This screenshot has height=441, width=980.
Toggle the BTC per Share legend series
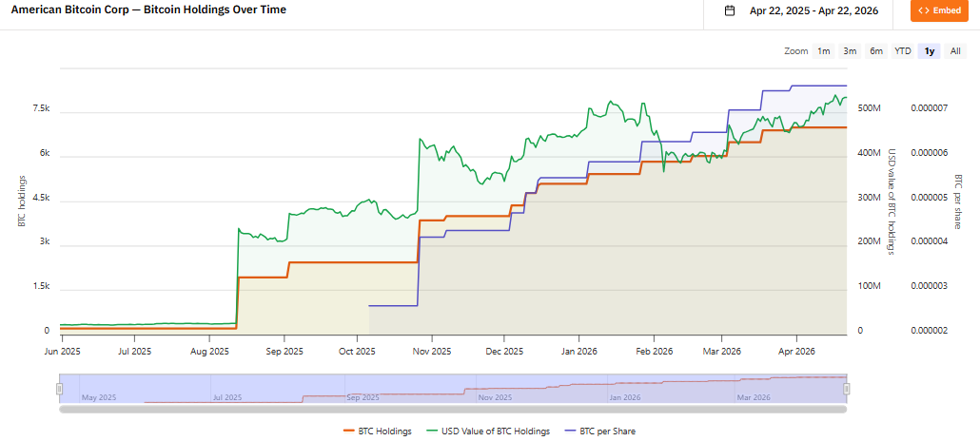coord(600,431)
